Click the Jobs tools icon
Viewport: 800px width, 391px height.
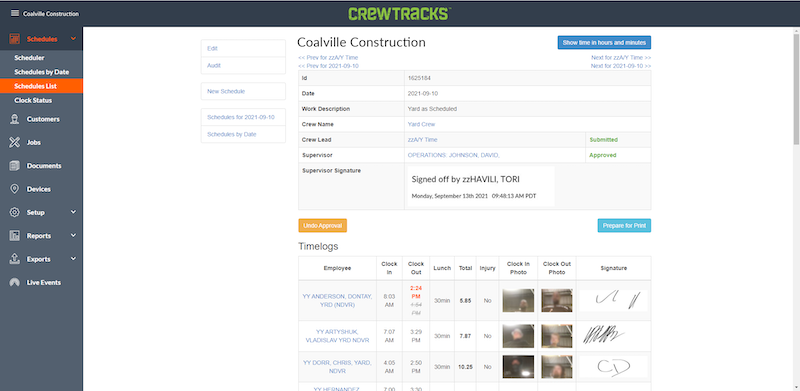click(x=14, y=142)
